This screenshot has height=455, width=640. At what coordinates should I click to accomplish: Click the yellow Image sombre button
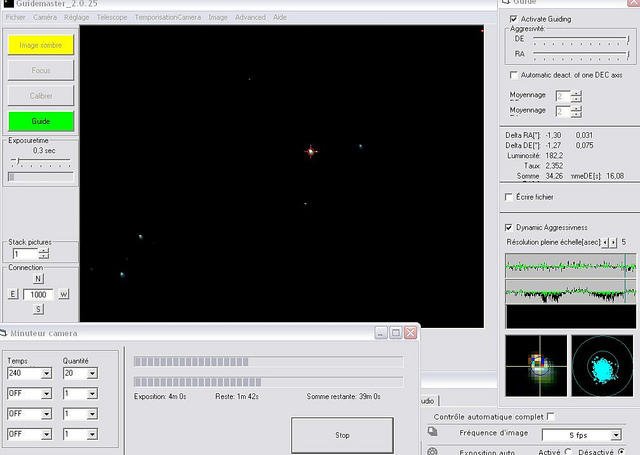coord(41,45)
